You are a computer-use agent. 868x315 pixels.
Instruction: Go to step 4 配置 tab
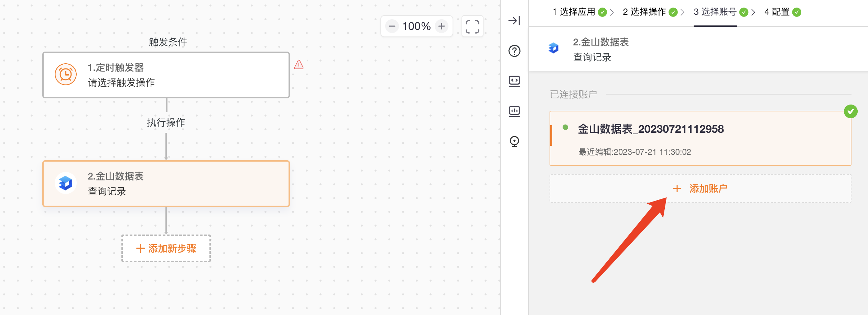tap(783, 12)
